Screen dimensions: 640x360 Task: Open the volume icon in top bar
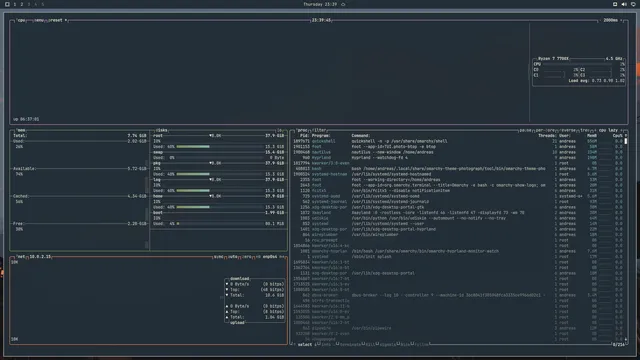624,4
